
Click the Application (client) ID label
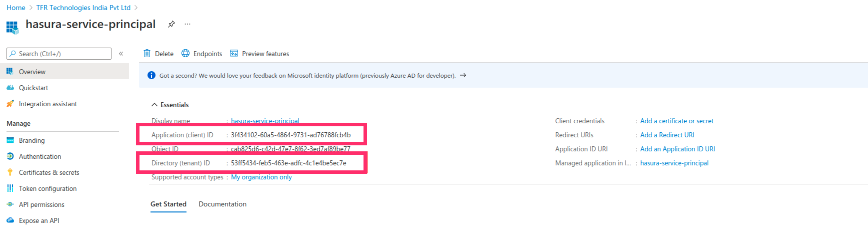coord(182,135)
